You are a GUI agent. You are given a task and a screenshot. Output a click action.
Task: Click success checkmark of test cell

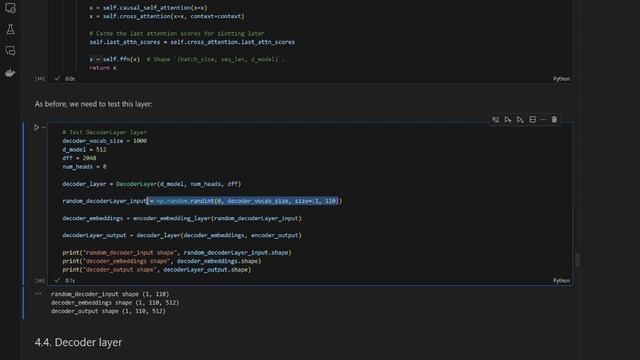point(57,280)
